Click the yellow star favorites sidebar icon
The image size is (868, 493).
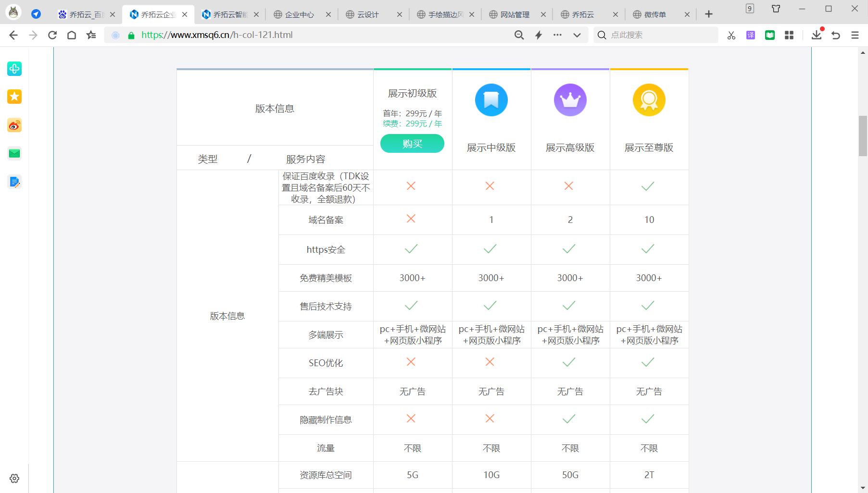click(x=14, y=97)
